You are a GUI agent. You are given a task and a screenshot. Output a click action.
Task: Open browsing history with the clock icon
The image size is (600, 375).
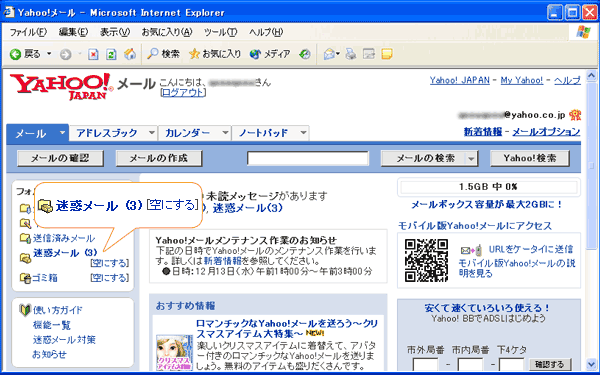point(305,54)
